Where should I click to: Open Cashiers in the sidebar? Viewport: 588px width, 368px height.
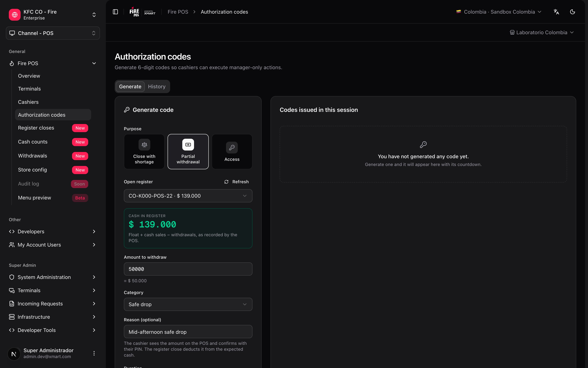[53, 102]
